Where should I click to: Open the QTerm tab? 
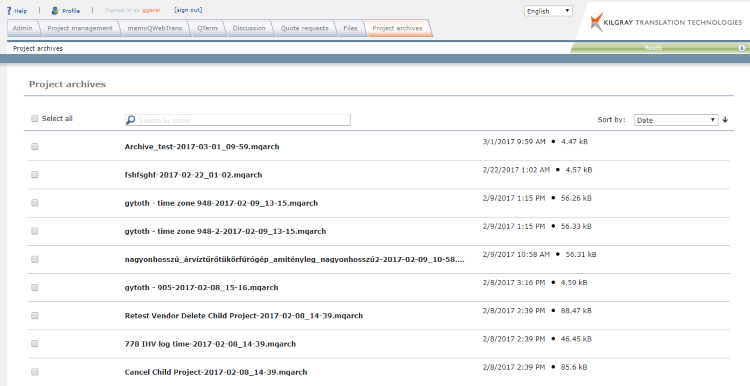point(207,28)
